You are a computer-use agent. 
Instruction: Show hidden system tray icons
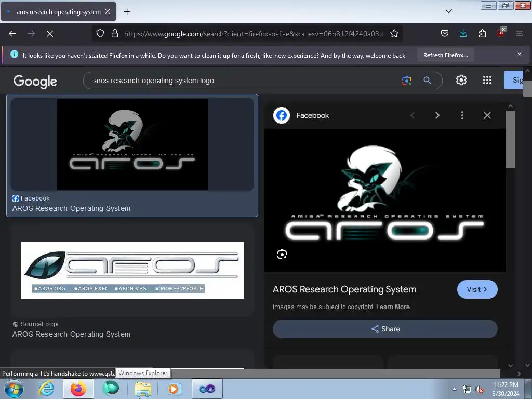[454, 389]
